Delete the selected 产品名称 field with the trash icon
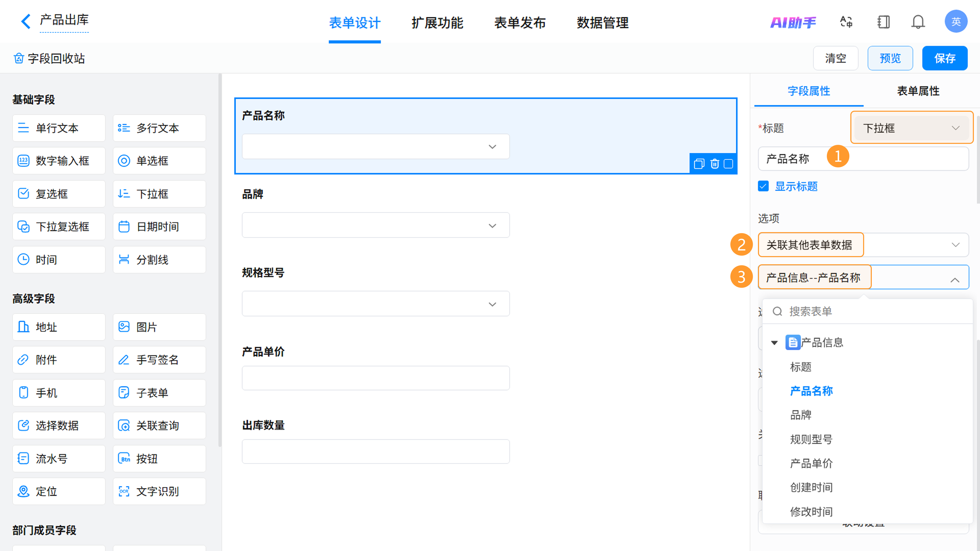This screenshot has height=551, width=980. pos(715,164)
